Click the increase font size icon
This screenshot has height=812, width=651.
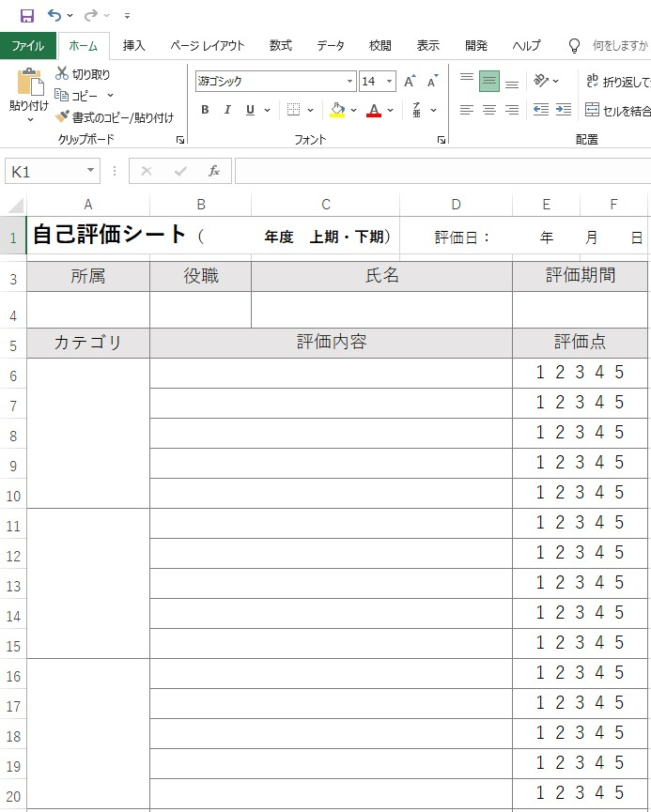coord(410,82)
